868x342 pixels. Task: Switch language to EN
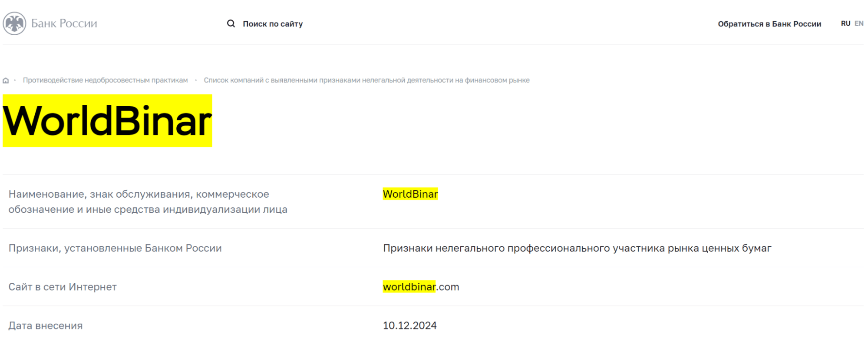click(859, 23)
